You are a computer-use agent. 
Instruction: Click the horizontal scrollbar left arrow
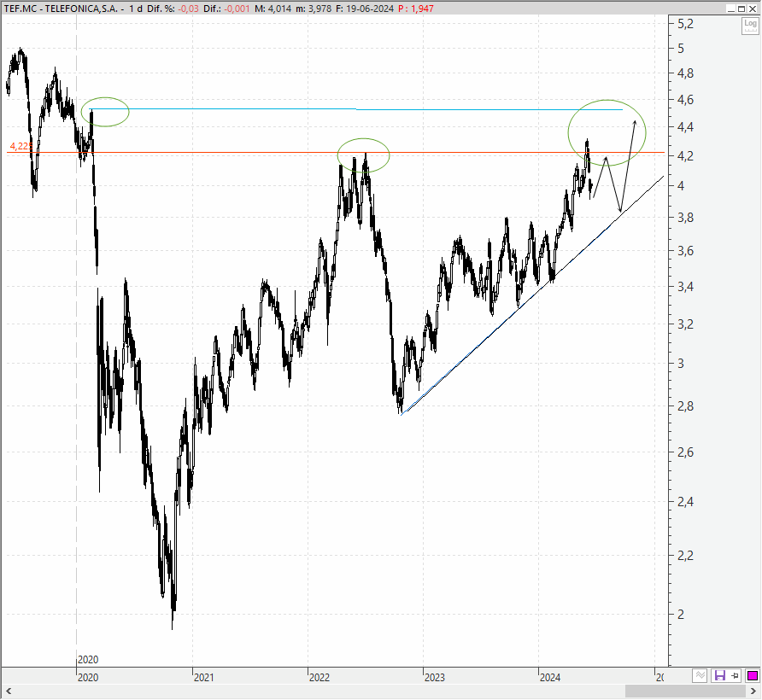click(9, 691)
